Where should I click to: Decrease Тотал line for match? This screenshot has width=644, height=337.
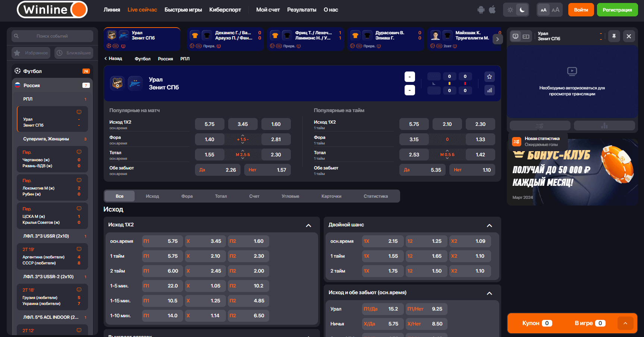[243, 159]
